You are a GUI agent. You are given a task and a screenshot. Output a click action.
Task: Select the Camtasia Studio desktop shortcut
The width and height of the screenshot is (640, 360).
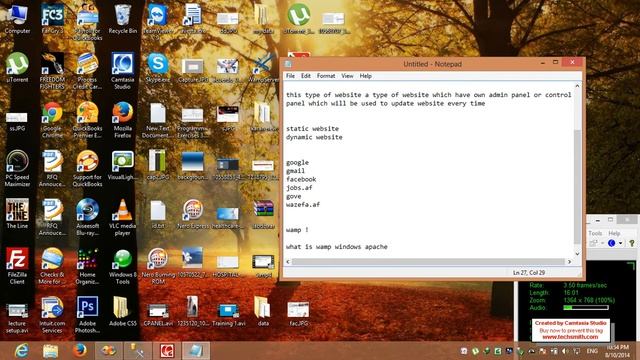coord(122,71)
